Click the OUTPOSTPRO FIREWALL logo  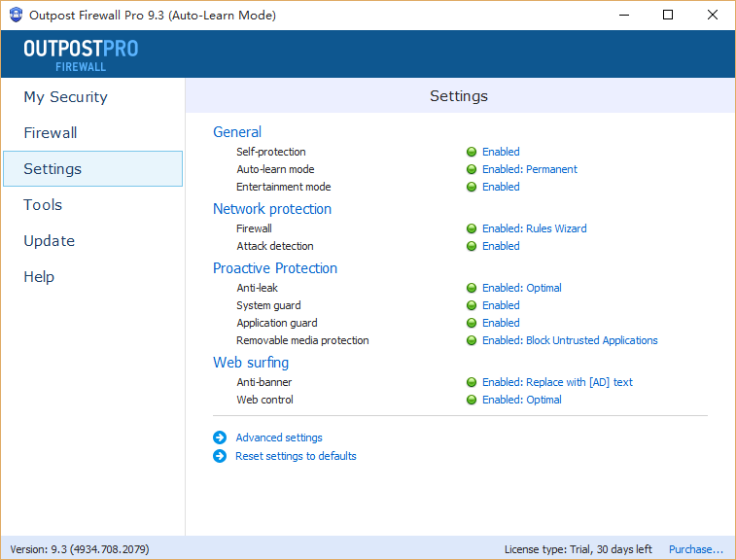(81, 54)
